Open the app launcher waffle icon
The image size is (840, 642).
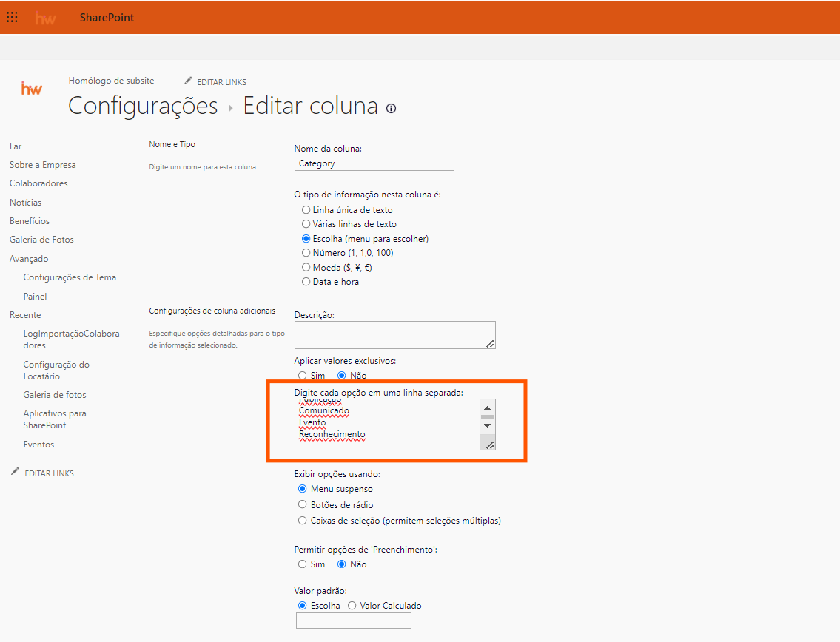pyautogui.click(x=13, y=17)
